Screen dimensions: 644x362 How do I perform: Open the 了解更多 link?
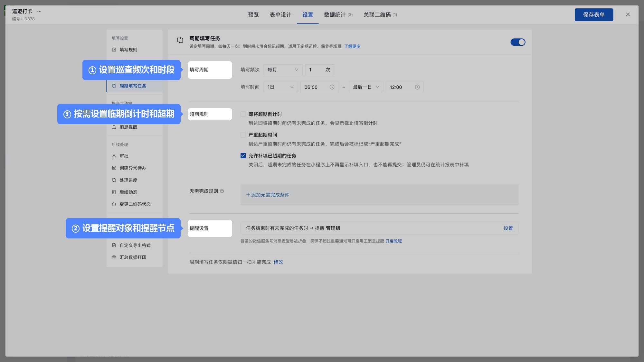point(352,46)
